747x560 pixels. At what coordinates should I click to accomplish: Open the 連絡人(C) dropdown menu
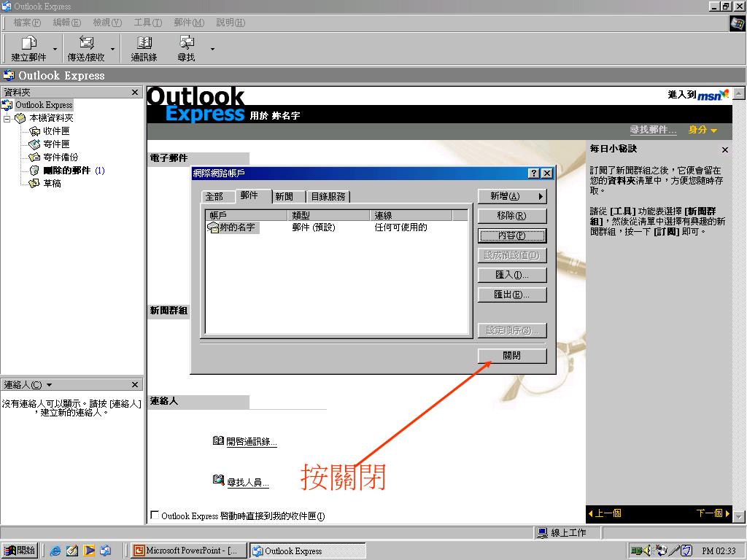click(x=28, y=385)
